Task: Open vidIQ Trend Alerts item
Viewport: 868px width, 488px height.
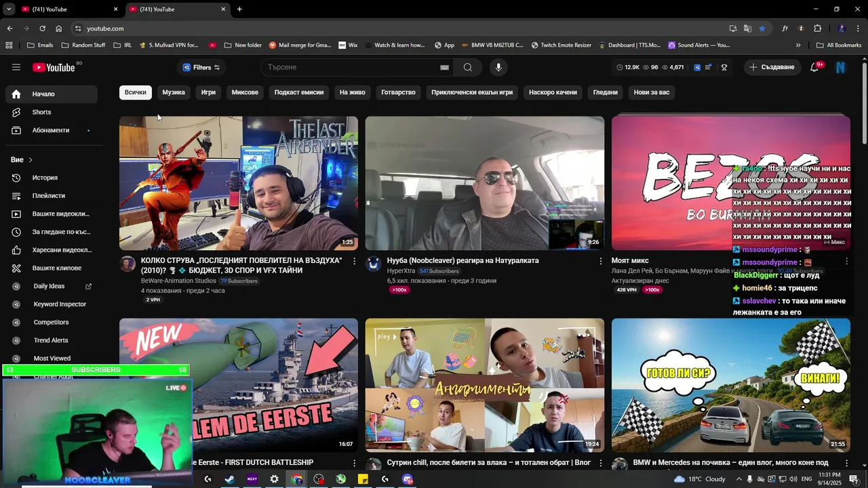Action: click(52, 340)
